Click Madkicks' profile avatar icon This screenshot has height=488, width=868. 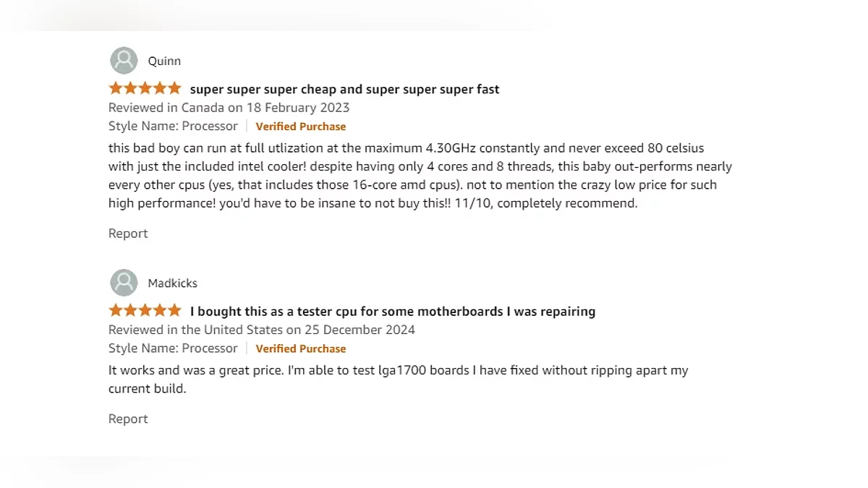124,283
